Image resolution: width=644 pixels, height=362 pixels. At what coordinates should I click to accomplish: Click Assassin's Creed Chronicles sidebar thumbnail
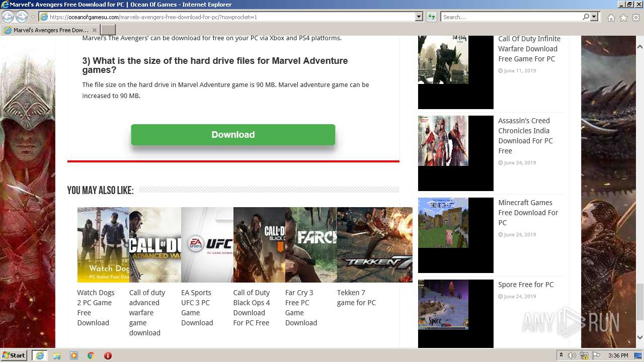click(456, 153)
